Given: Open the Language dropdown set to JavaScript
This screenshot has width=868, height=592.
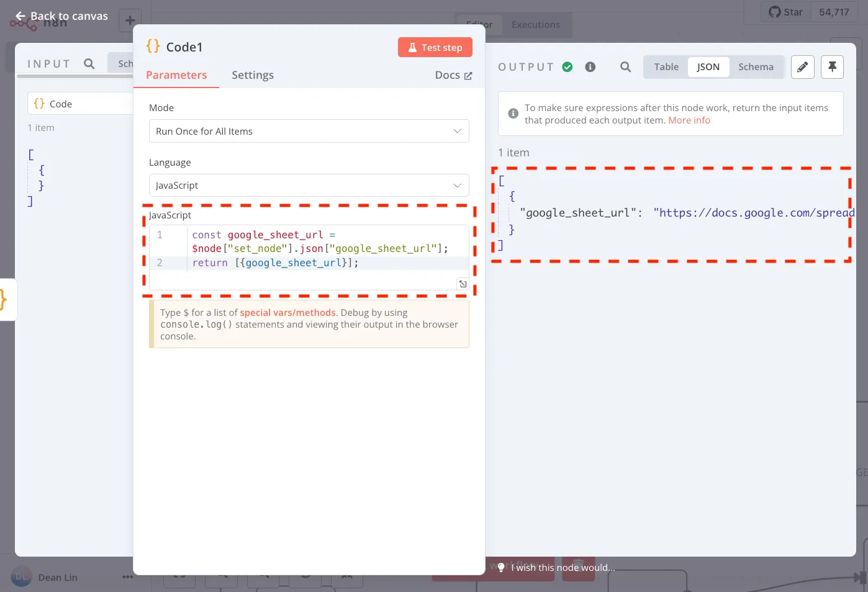Looking at the screenshot, I should (309, 185).
